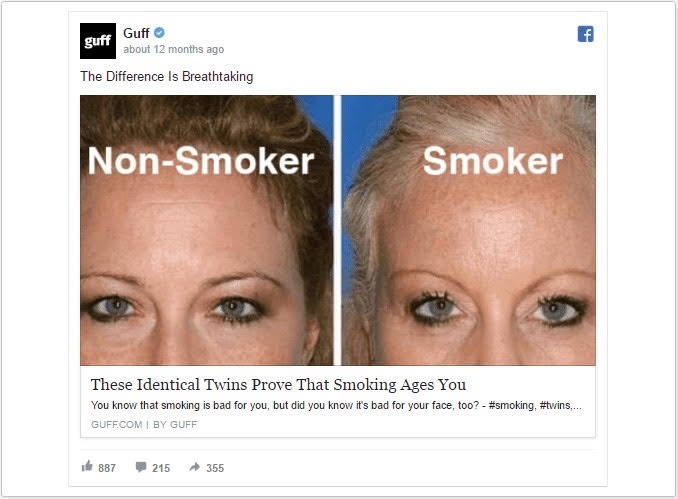Screen dimensions: 678x499
Task: Click the share arrow icon
Action: coord(195,467)
